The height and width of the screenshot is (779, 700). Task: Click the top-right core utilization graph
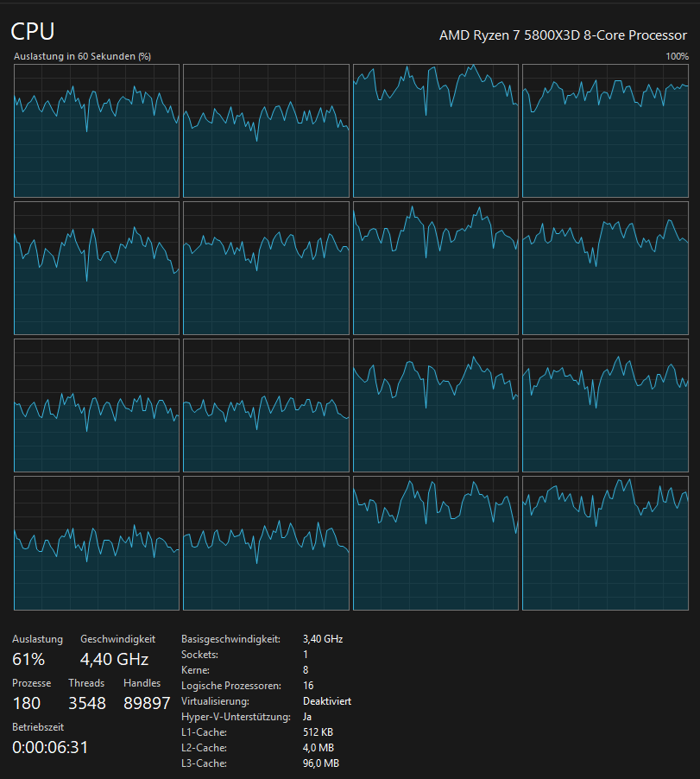coord(604,130)
